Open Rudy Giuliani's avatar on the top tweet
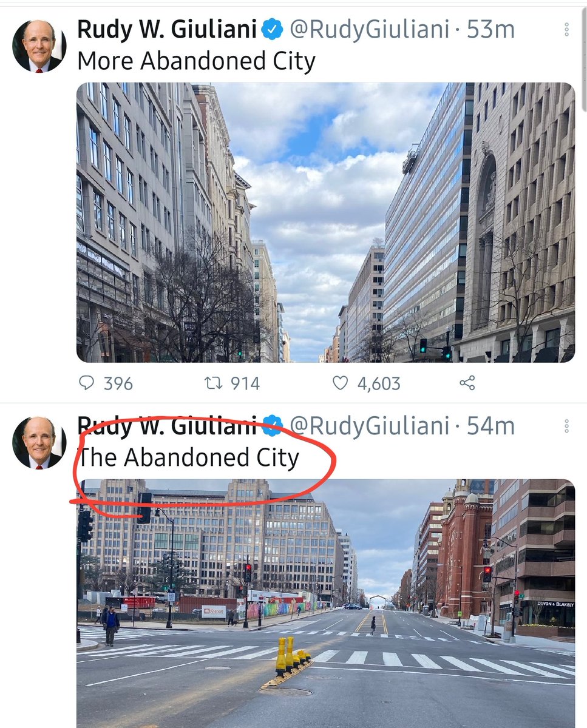The height and width of the screenshot is (728, 587). click(x=39, y=46)
